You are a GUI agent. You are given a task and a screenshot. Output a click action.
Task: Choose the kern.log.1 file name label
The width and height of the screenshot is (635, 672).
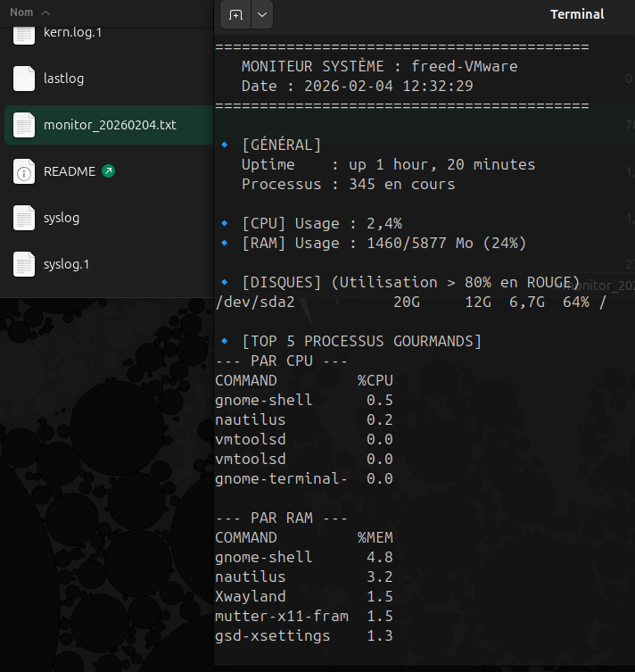pyautogui.click(x=75, y=32)
